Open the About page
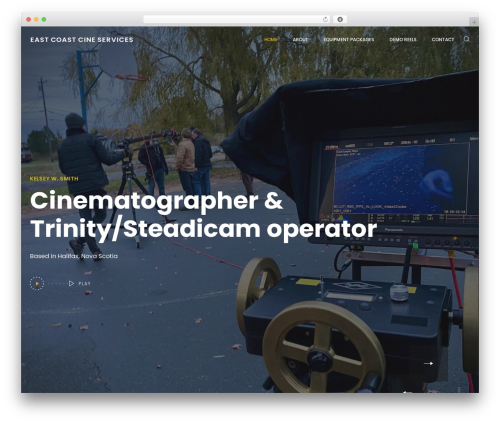The image size is (500, 423). tap(300, 39)
